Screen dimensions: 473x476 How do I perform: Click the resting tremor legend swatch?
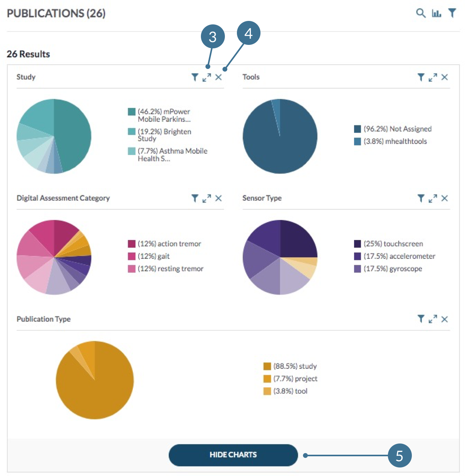(132, 269)
